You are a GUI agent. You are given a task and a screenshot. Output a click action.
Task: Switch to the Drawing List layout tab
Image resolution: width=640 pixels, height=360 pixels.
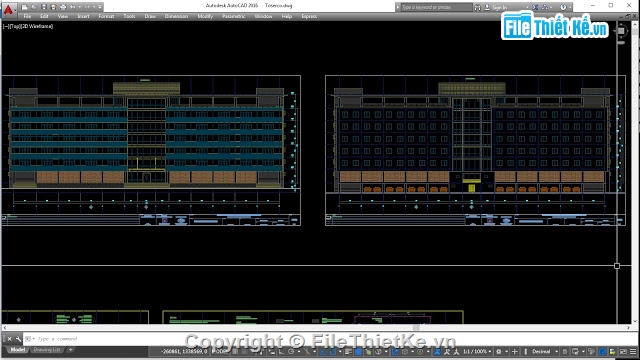coord(47,350)
